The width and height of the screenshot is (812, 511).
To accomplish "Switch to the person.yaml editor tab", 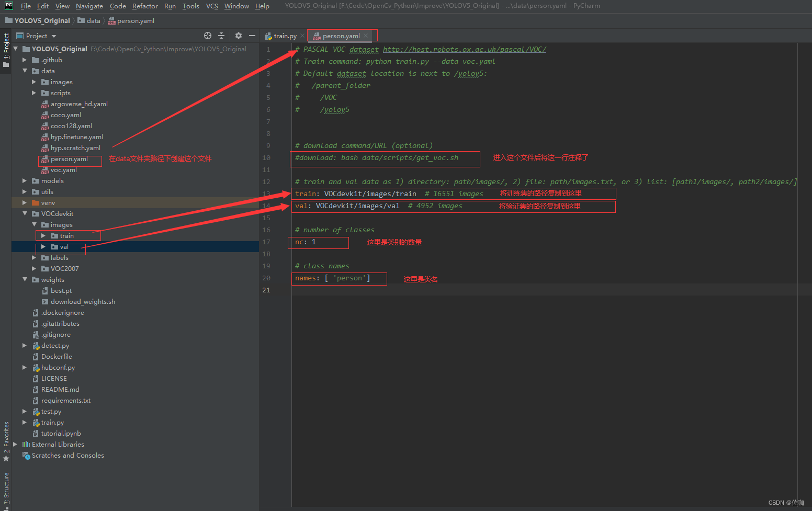I will coord(341,36).
